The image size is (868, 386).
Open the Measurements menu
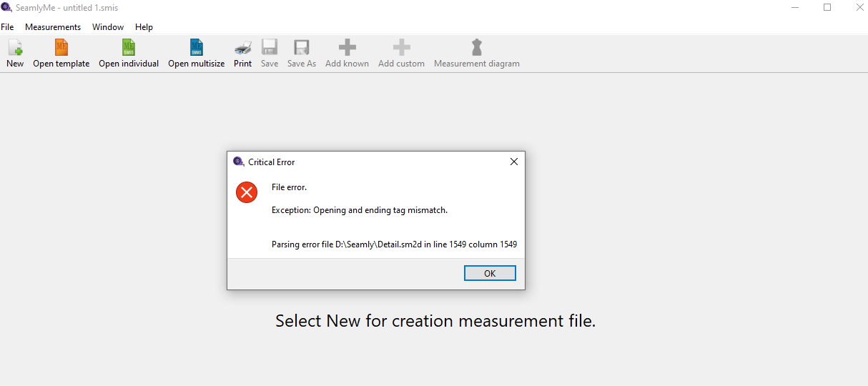click(x=53, y=27)
